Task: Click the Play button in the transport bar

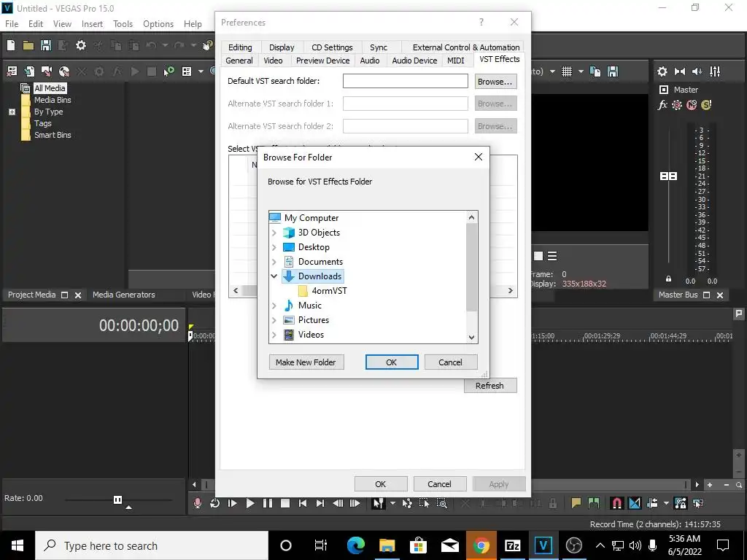Action: (250, 503)
